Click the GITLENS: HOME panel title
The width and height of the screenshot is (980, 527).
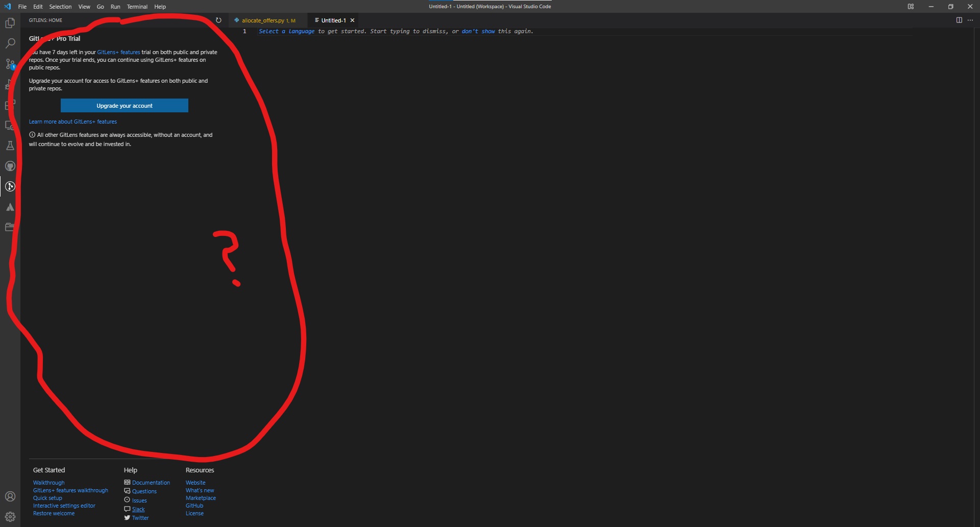tap(45, 20)
